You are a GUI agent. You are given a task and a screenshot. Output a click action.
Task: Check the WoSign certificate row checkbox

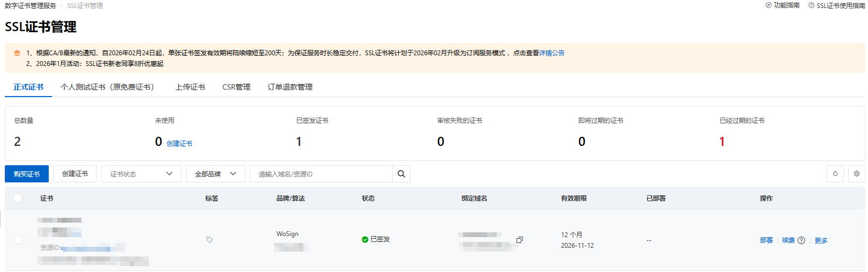tap(18, 240)
